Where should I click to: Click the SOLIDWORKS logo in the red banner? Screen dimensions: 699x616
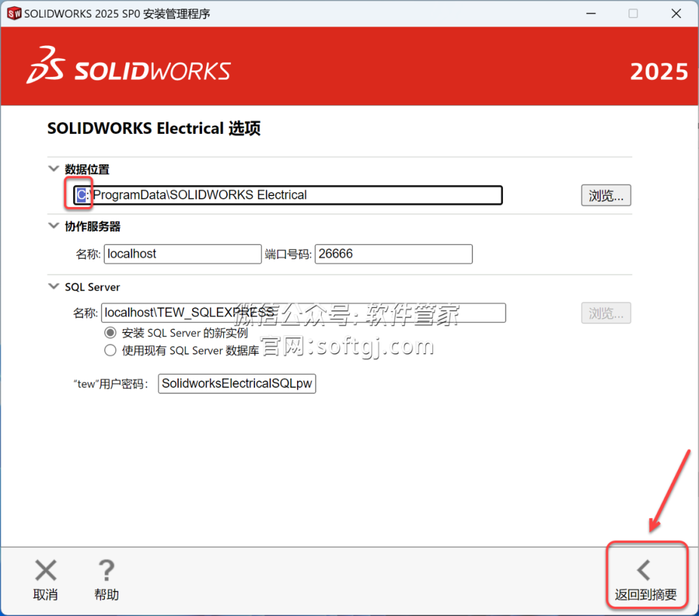pyautogui.click(x=128, y=65)
